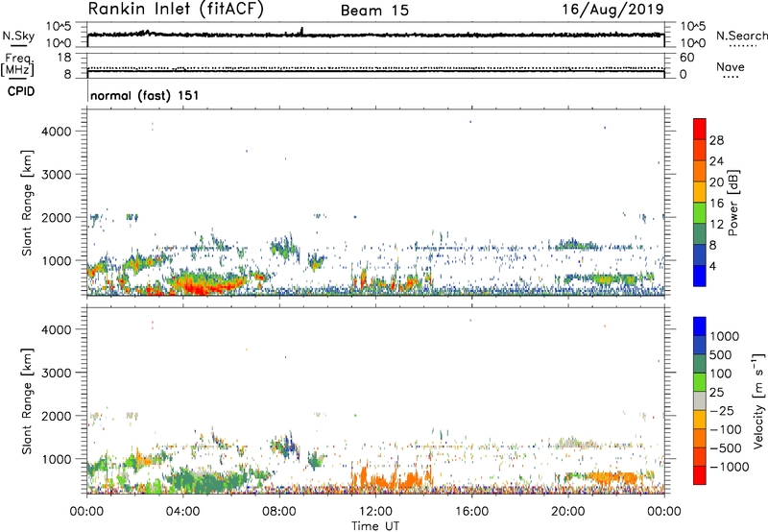The width and height of the screenshot is (768, 532).
Task: Click the '28' tick on the power colorbar
Action: point(716,140)
